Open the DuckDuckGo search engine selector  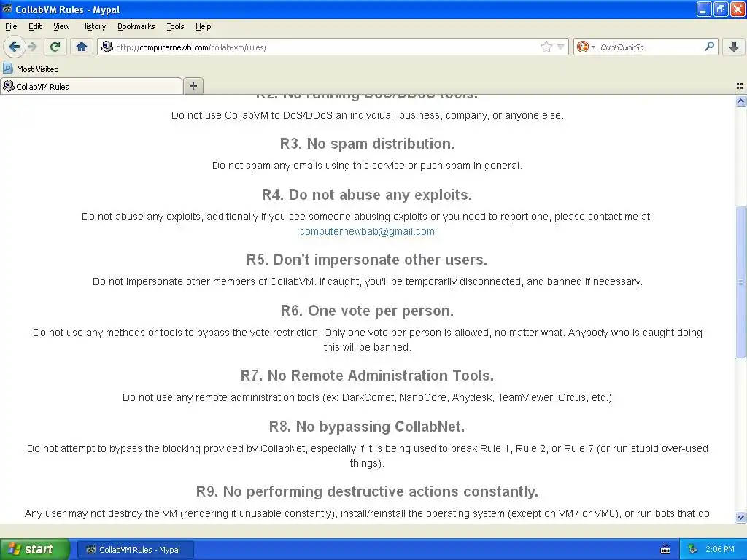[x=586, y=47]
